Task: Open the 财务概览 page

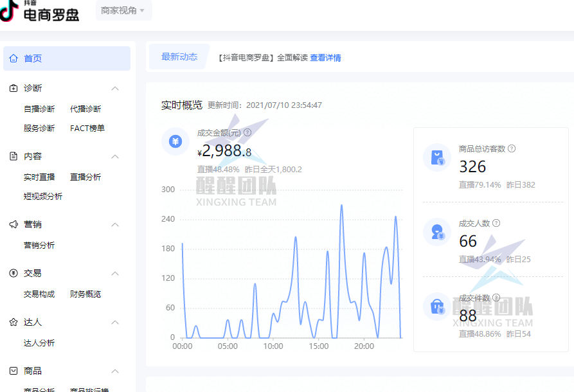Action: tap(85, 294)
